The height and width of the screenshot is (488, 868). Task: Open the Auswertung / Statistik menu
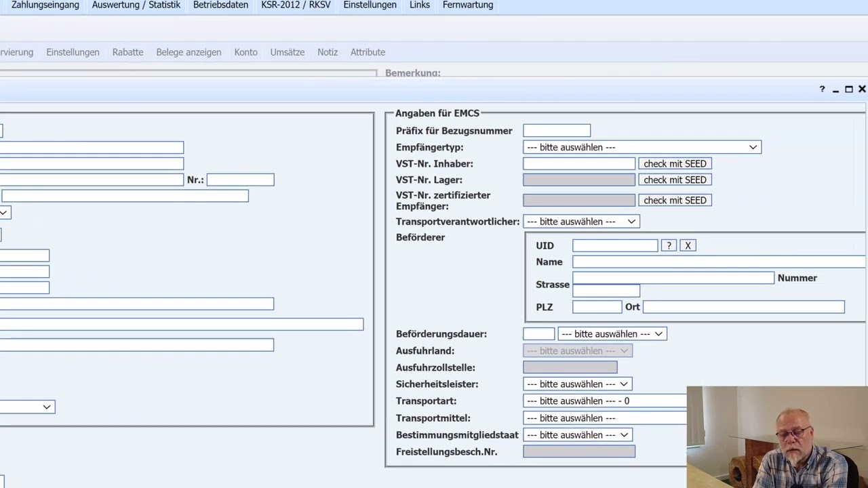[x=136, y=5]
